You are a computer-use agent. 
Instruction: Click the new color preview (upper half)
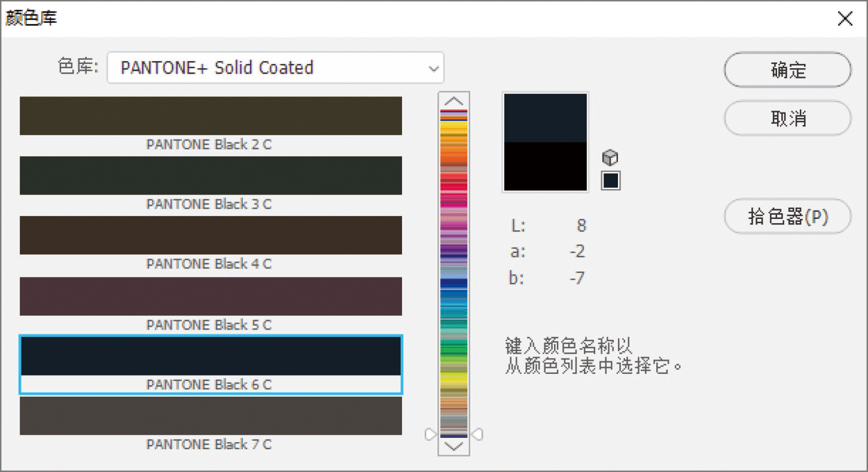pyautogui.click(x=545, y=118)
